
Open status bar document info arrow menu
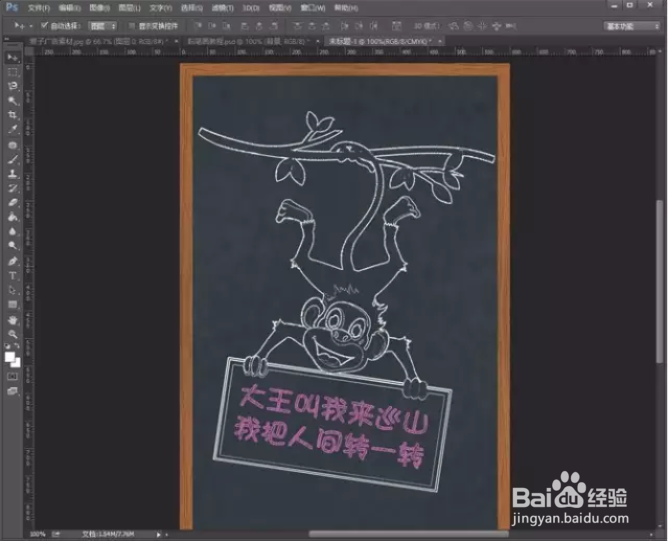point(158,534)
